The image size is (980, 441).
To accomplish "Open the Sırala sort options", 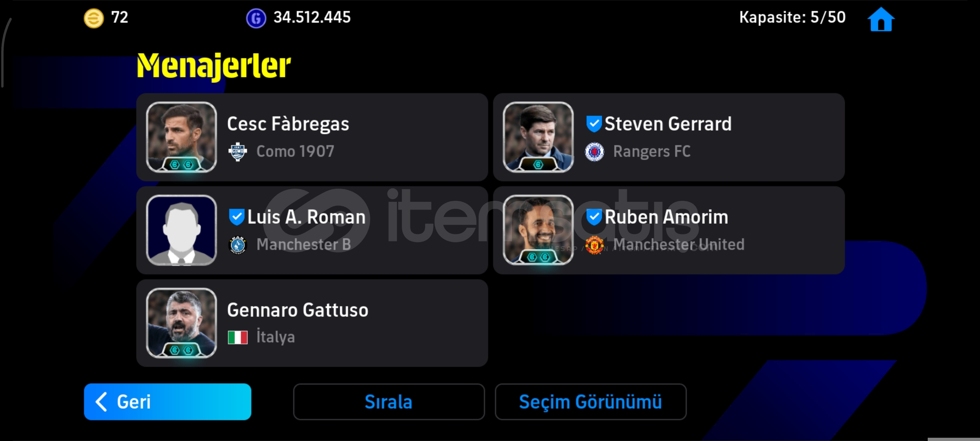I will [389, 402].
